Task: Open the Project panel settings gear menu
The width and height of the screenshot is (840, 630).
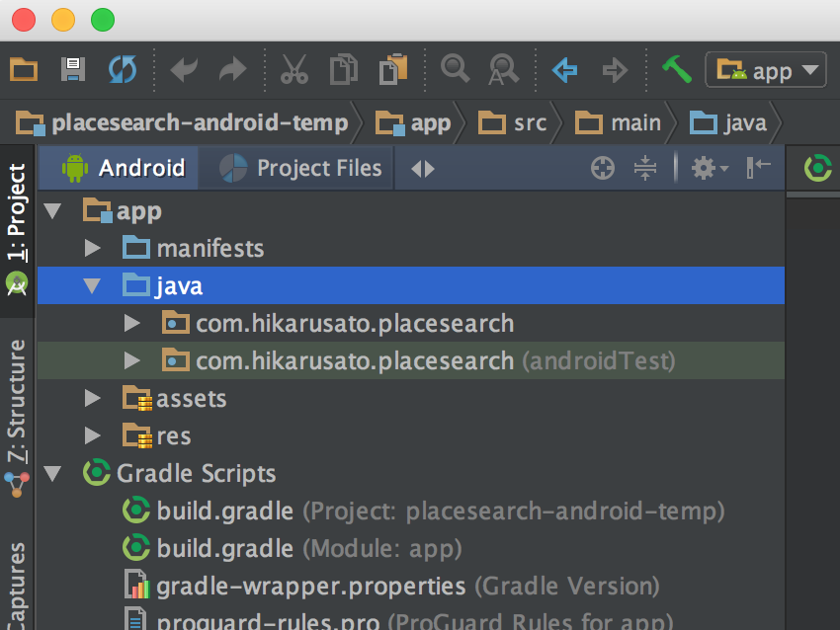Action: point(704,168)
